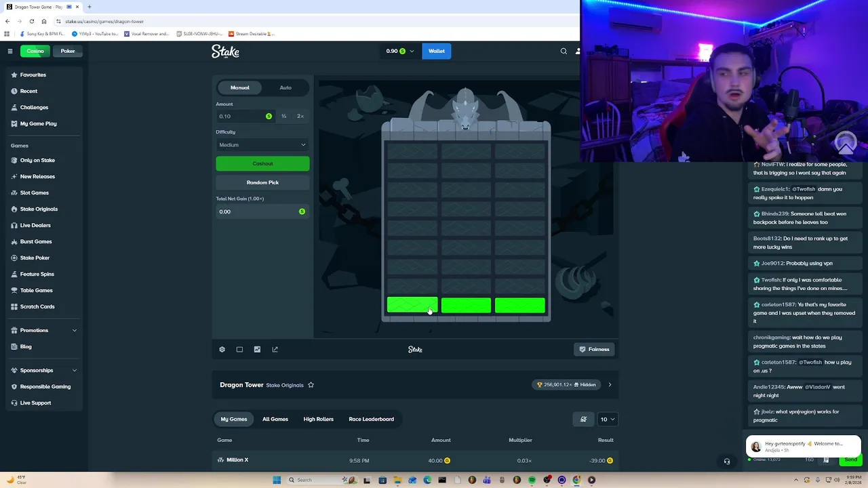Open the site search magnifier
The height and width of the screenshot is (488, 868).
[564, 51]
